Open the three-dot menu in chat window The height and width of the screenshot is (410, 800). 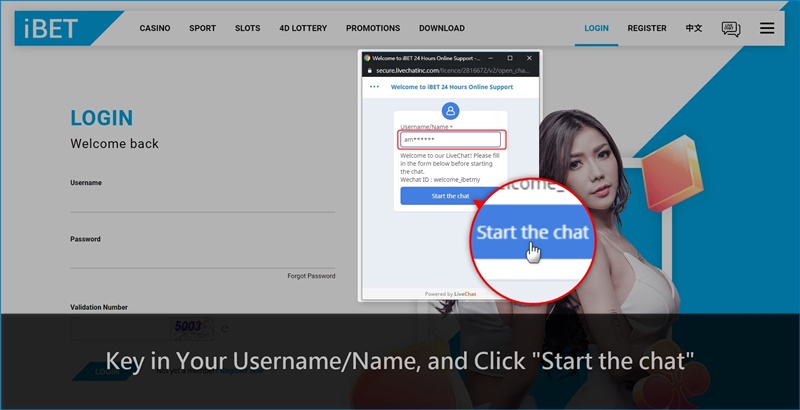(374, 87)
